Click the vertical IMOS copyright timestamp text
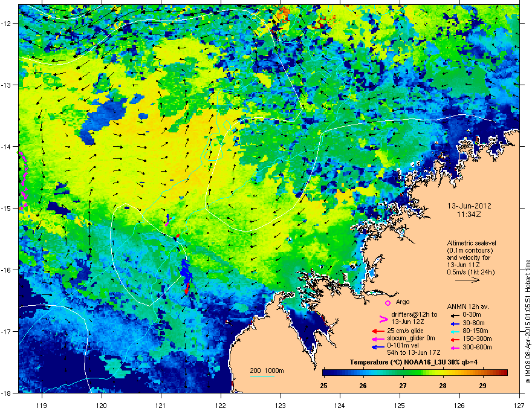The width and height of the screenshot is (532, 411). [528, 322]
